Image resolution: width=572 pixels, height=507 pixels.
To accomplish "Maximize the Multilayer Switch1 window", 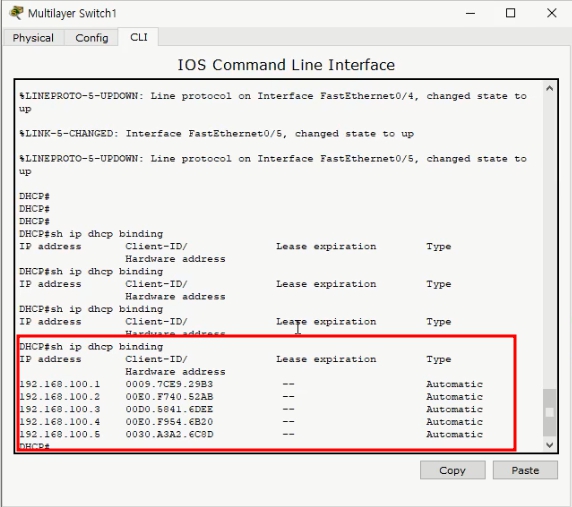I will pos(510,13).
